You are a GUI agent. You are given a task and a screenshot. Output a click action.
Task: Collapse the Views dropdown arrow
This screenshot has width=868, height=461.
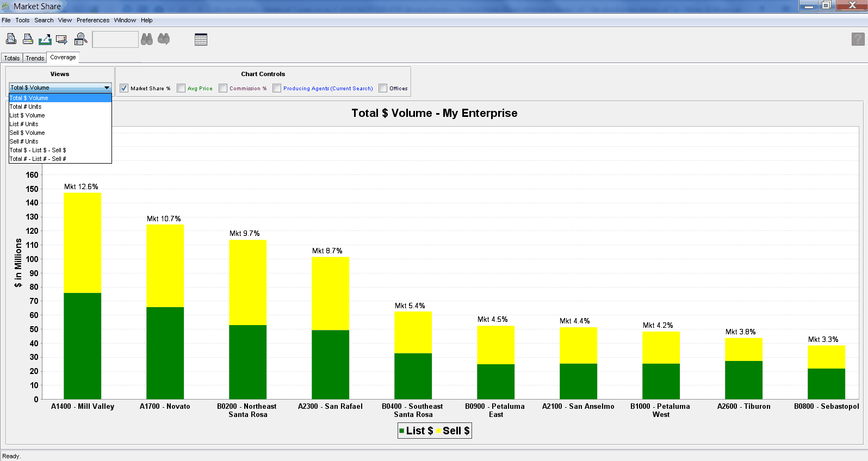[107, 88]
